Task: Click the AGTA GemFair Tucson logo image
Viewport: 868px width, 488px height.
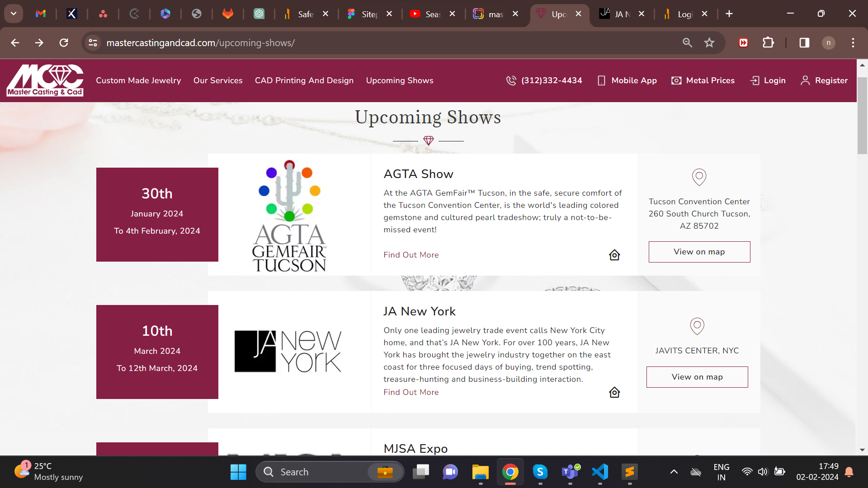Action: pos(289,216)
